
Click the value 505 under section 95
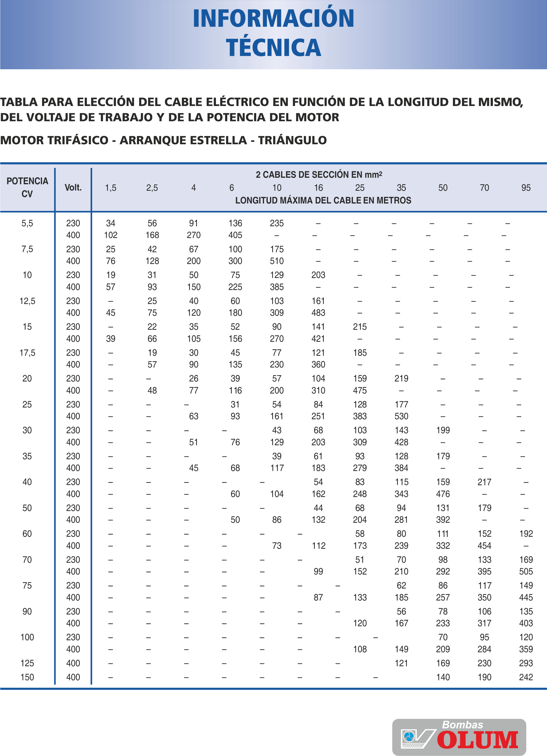pyautogui.click(x=526, y=572)
